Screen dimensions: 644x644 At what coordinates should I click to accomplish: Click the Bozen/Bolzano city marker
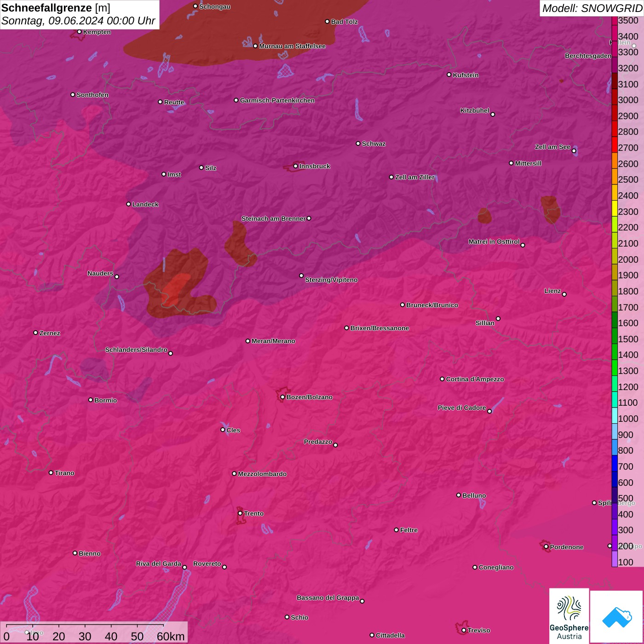pos(282,397)
